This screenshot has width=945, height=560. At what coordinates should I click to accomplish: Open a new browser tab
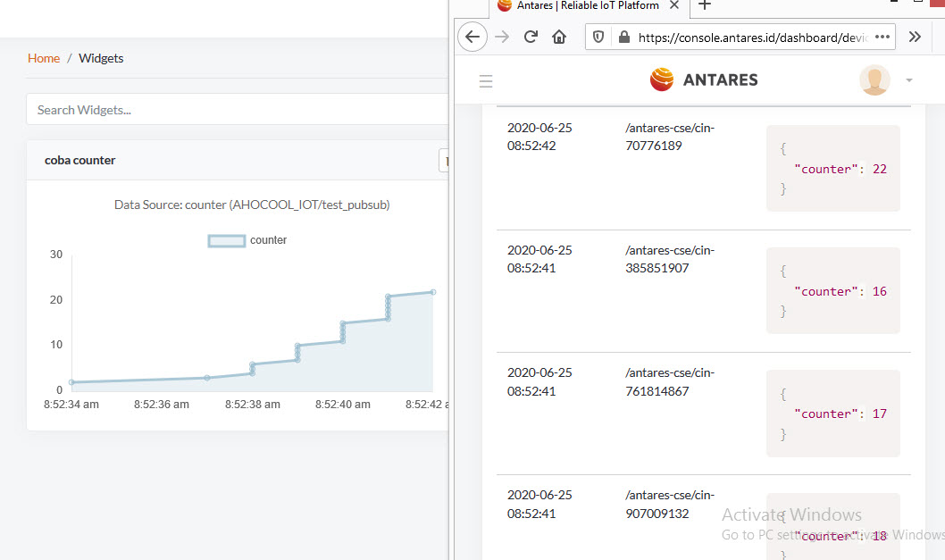click(x=705, y=8)
